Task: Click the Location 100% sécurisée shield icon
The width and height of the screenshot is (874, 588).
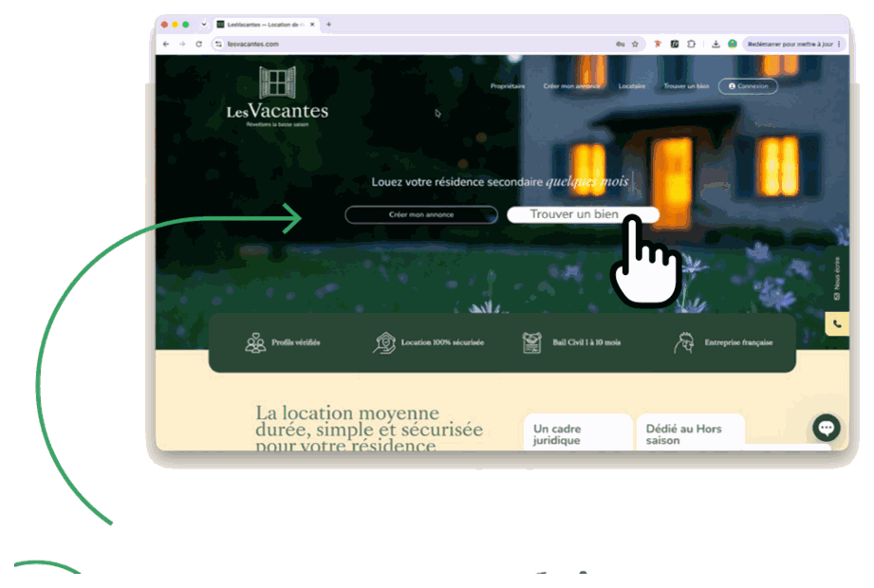Action: pyautogui.click(x=384, y=342)
